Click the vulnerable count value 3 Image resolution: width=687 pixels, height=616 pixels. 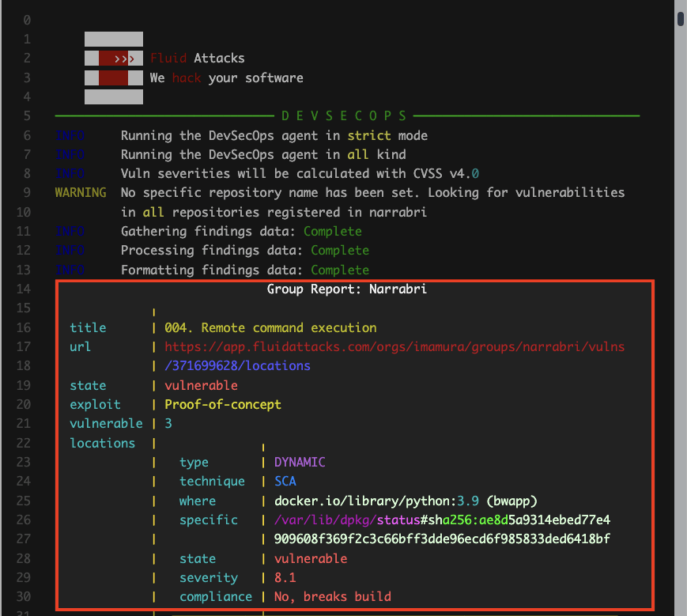coord(168,424)
